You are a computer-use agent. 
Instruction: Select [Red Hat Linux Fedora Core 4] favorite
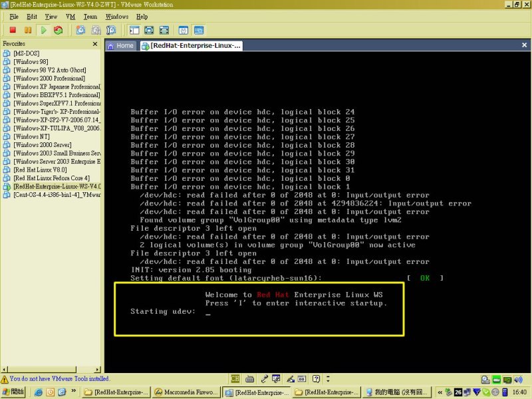coord(47,178)
